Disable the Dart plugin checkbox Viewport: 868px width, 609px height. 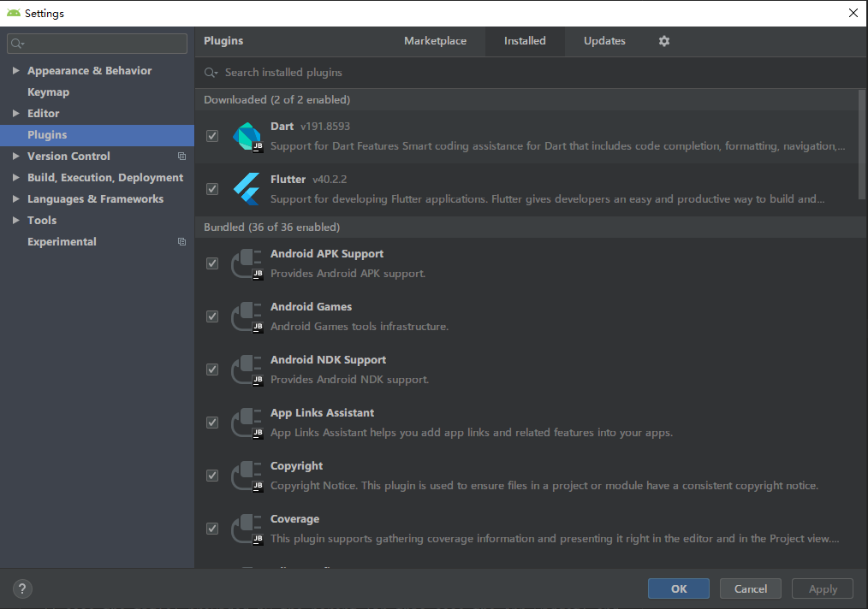(x=212, y=136)
